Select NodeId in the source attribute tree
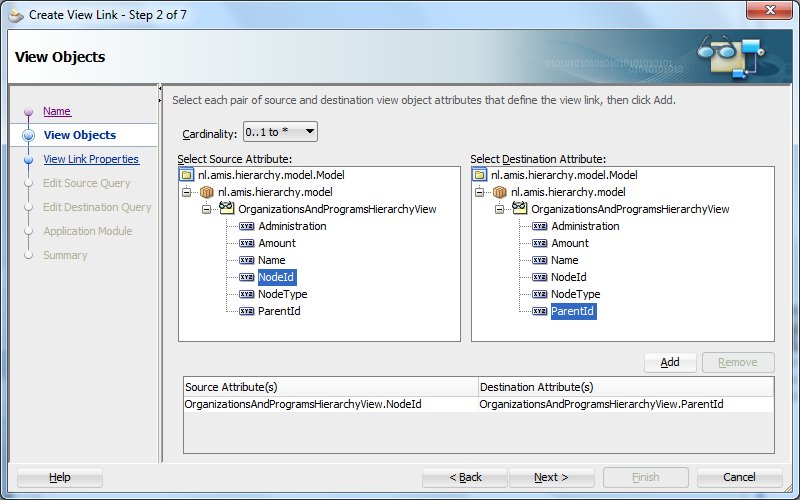Image resolution: width=800 pixels, height=500 pixels. [276, 277]
